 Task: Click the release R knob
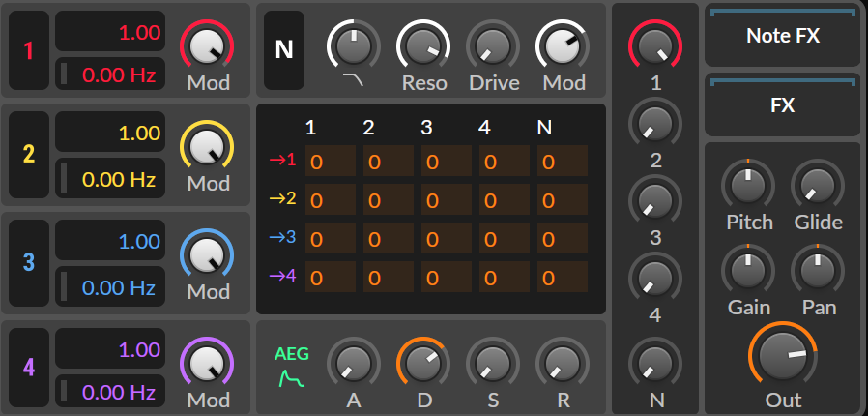(563, 364)
